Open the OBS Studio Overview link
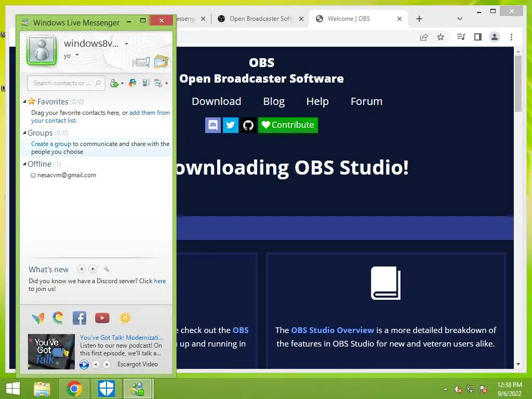The width and height of the screenshot is (532, 399). pyautogui.click(x=332, y=330)
